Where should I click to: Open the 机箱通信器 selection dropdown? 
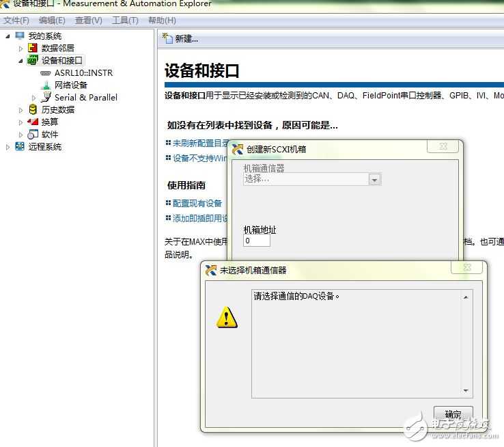pyautogui.click(x=374, y=180)
